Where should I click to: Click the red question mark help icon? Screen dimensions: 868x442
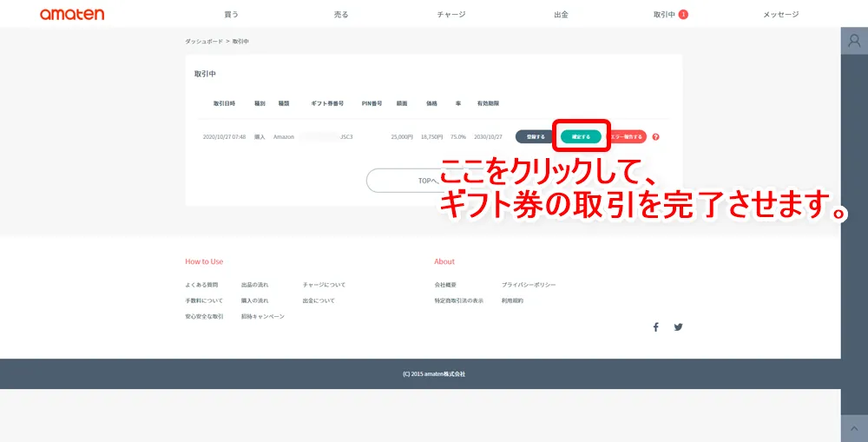[x=655, y=137]
